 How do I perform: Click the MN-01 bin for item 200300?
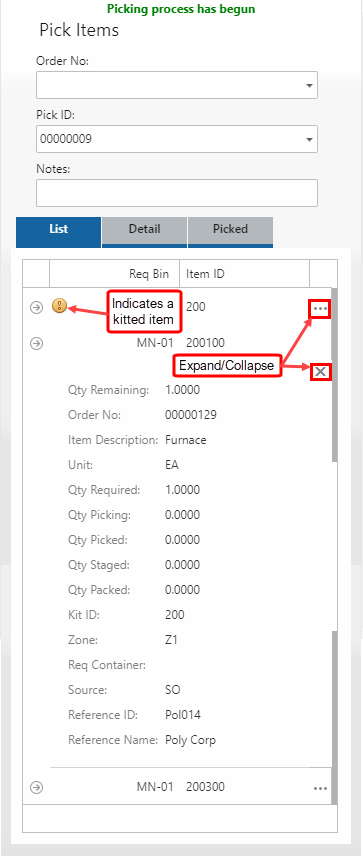tap(155, 787)
